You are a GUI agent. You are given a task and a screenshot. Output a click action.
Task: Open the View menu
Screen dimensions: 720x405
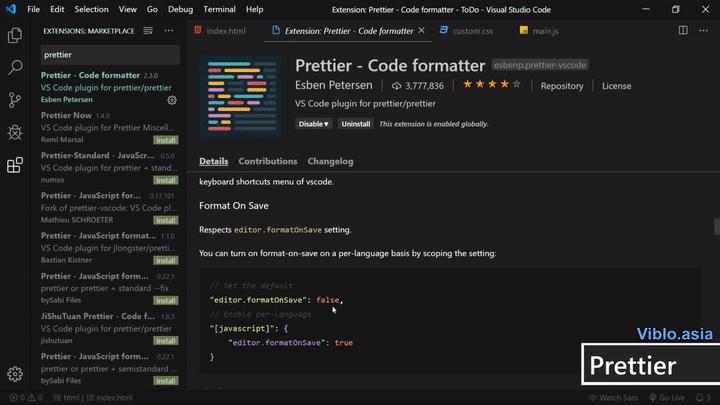(127, 9)
